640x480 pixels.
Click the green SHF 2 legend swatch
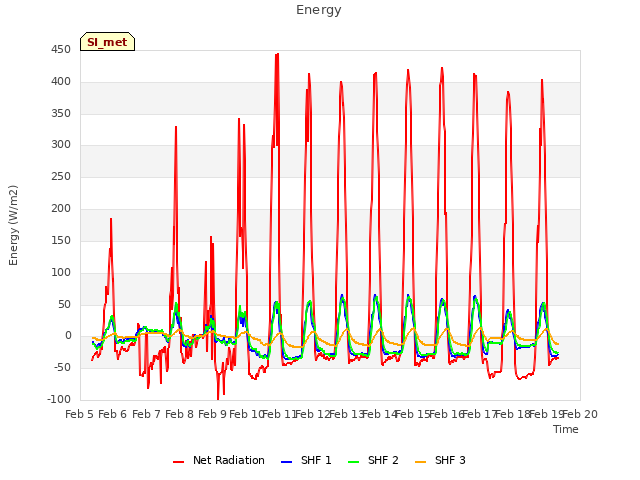click(353, 462)
